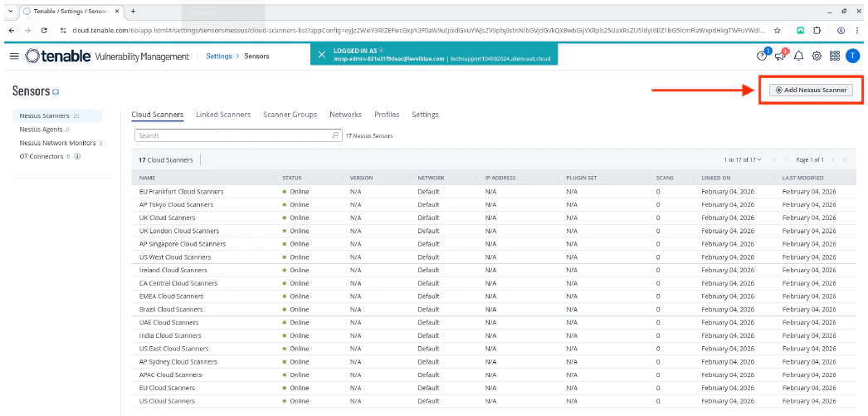This screenshot has height=416, width=868.
Task: Go back in browser history
Action: (x=12, y=31)
